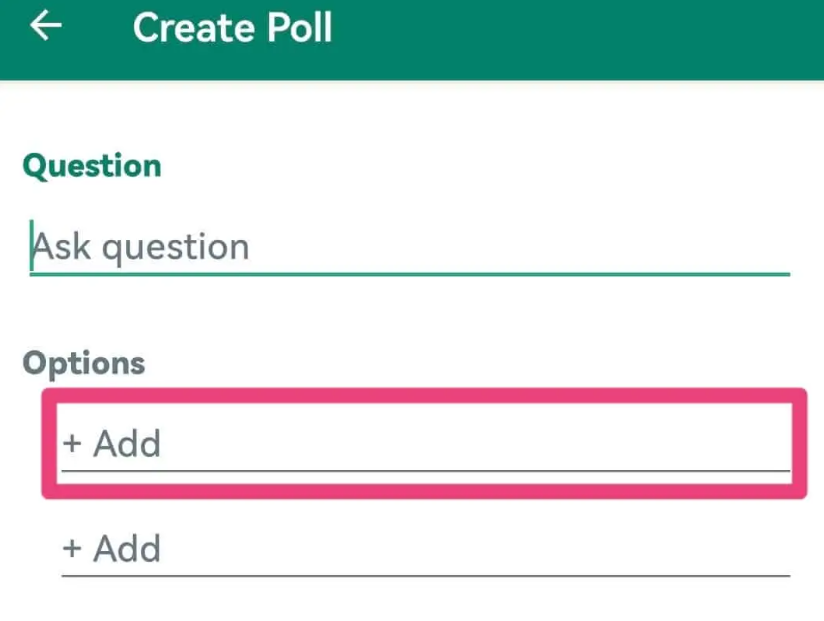Select the first Add option field
The image size is (824, 621).
click(x=425, y=444)
